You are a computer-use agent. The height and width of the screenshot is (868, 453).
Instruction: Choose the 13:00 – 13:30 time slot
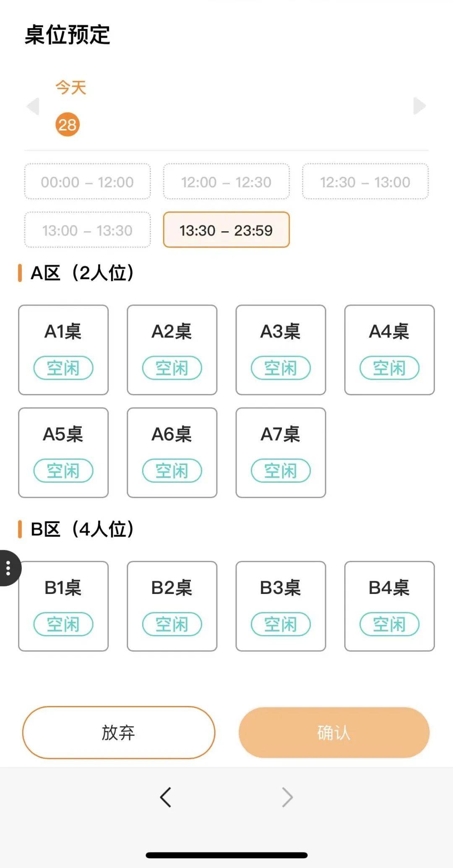click(x=87, y=230)
